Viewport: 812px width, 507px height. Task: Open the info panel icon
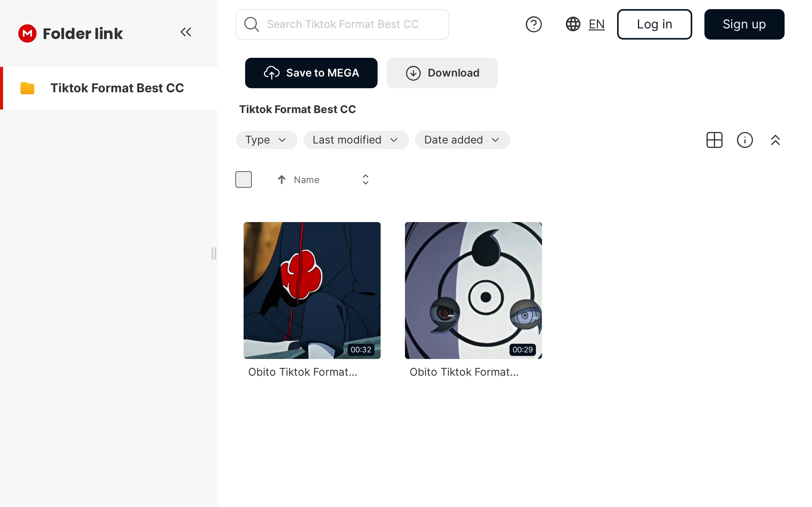coord(745,140)
